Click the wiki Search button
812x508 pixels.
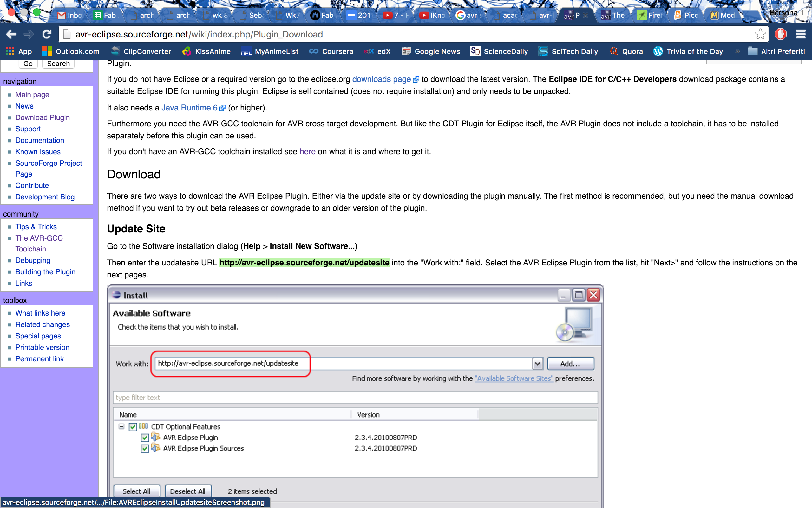(x=58, y=64)
